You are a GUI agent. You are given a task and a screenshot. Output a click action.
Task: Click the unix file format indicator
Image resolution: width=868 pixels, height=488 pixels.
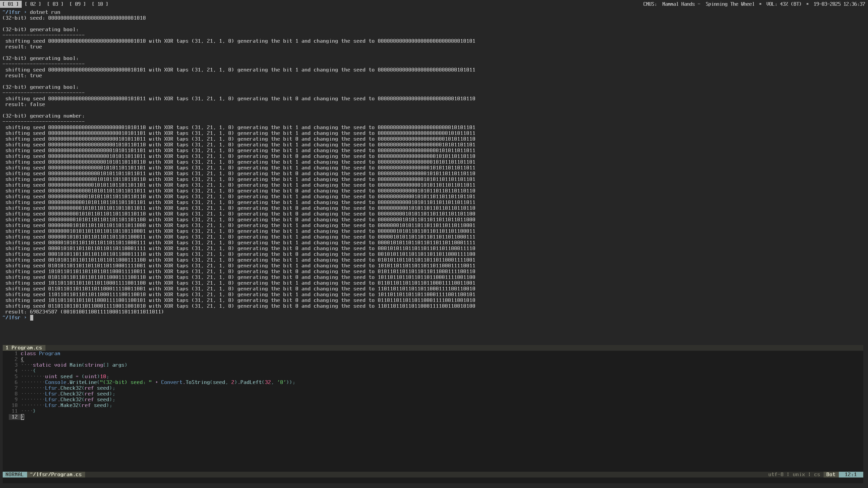[798, 474]
